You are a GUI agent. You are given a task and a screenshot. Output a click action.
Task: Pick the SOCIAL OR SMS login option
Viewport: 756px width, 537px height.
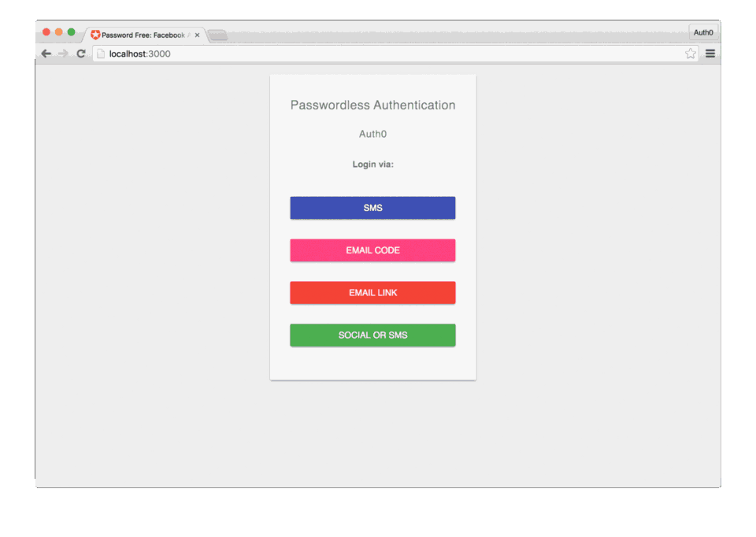pyautogui.click(x=372, y=335)
